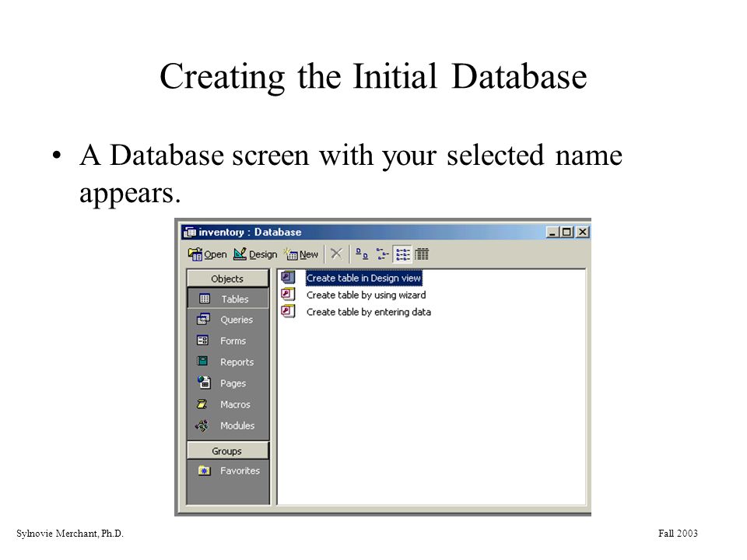This screenshot has width=747, height=560.
Task: Click the entering data shortcut icon
Action: click(288, 311)
